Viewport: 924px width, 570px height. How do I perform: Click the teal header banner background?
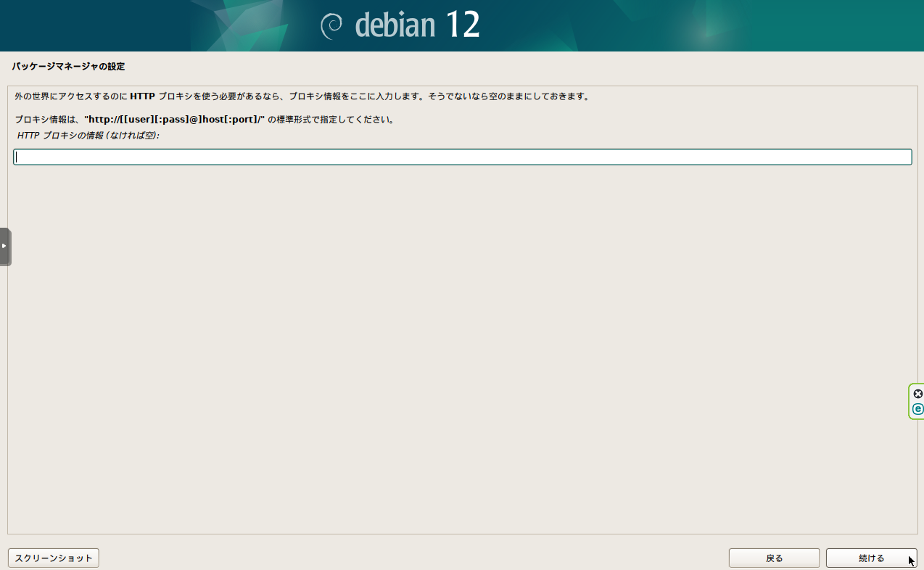click(x=145, y=26)
